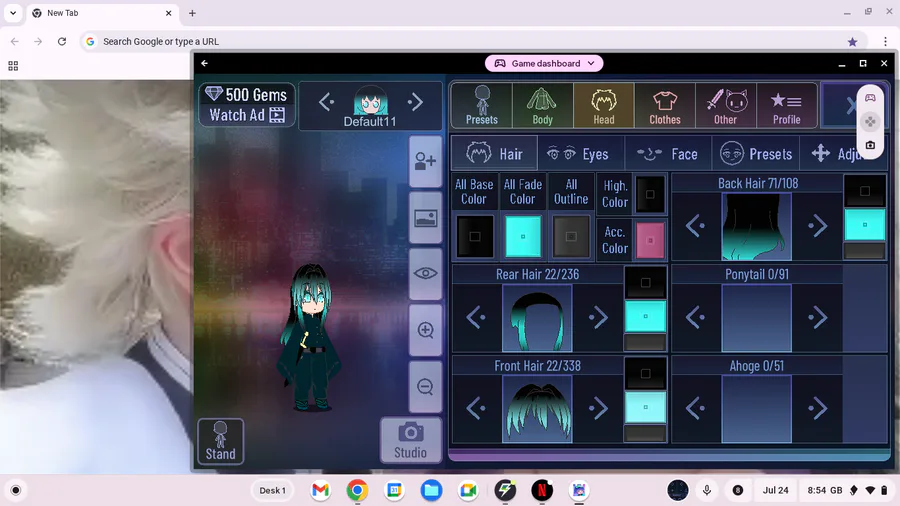
Task: Switch to previous character slot
Action: click(326, 103)
